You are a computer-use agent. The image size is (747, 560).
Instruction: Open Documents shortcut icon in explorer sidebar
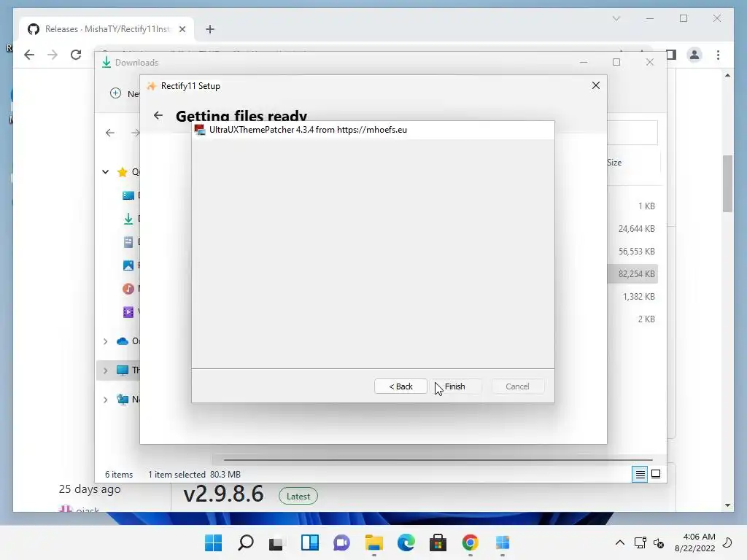click(128, 242)
